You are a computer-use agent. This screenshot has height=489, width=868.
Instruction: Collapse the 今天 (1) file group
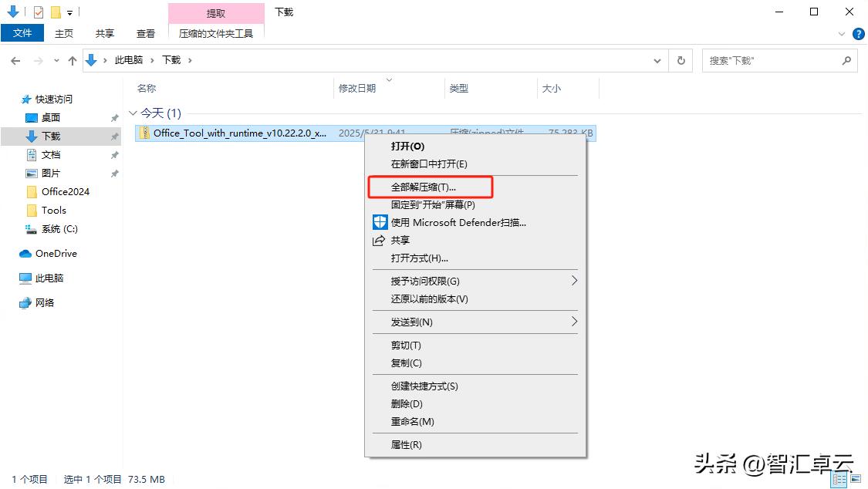[134, 113]
